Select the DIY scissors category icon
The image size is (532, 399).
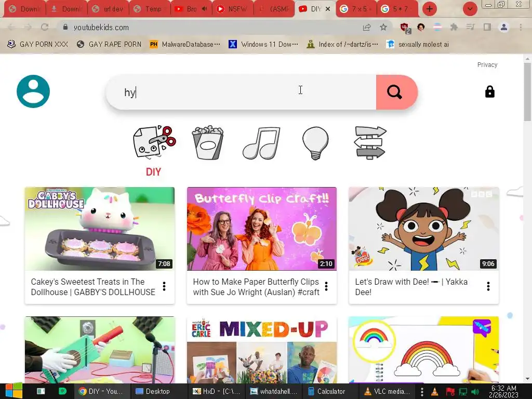(154, 142)
